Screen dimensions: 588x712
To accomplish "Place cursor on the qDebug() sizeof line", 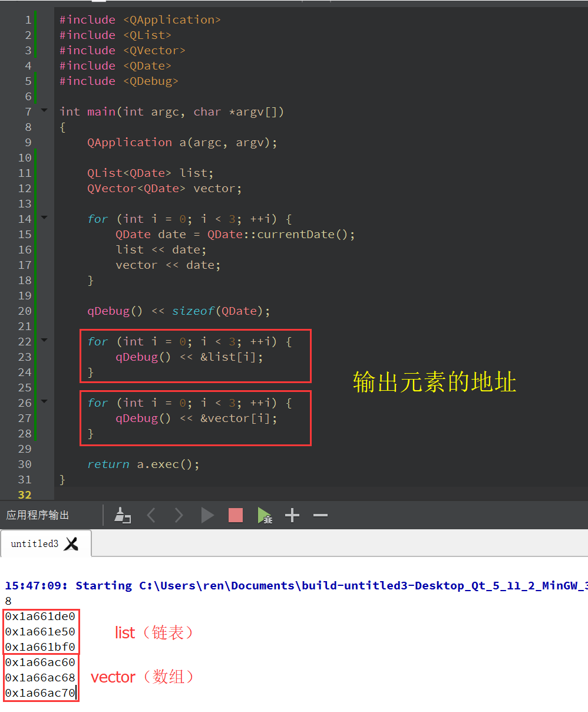I will tap(177, 311).
